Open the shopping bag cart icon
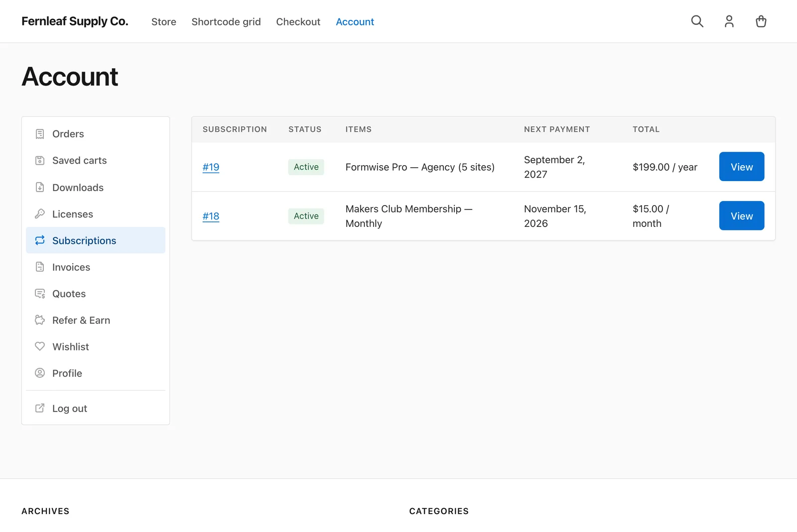 pos(761,21)
